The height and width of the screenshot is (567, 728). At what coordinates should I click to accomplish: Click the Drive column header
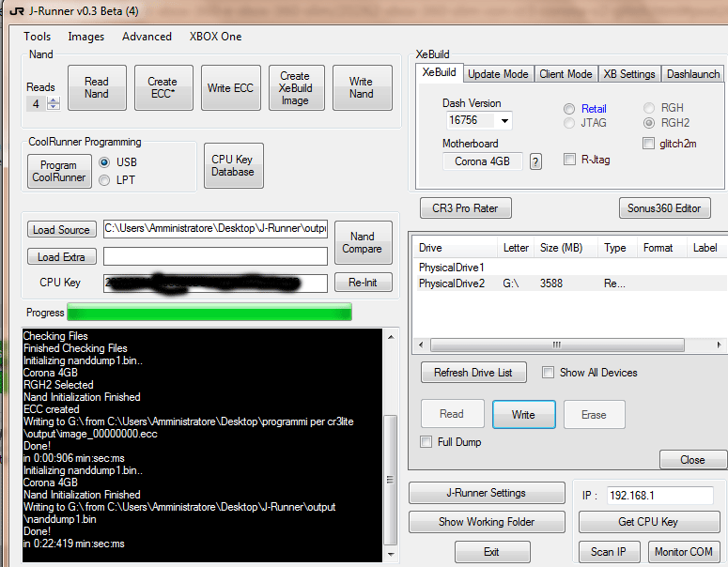[x=455, y=248]
